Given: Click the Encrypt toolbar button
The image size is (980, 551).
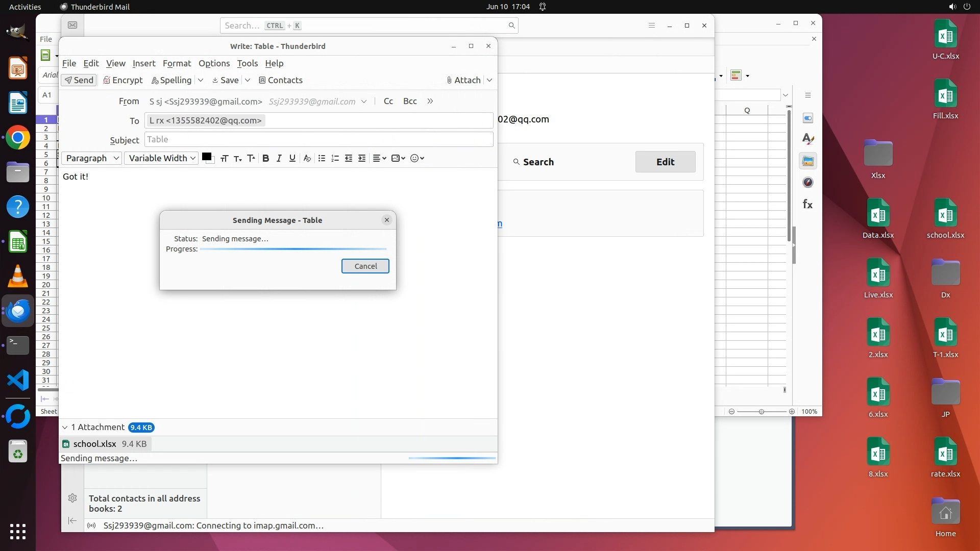Looking at the screenshot, I should pos(122,80).
